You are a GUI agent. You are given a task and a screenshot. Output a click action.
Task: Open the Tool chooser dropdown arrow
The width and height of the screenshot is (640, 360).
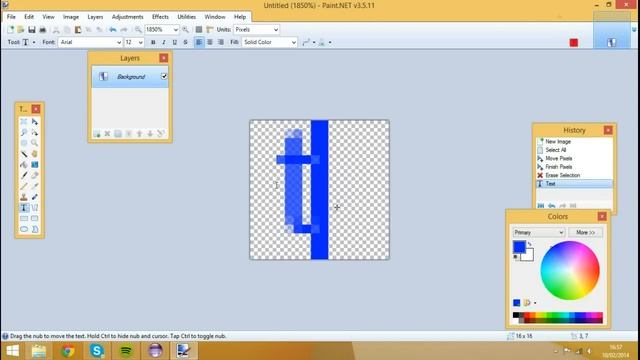coord(34,42)
